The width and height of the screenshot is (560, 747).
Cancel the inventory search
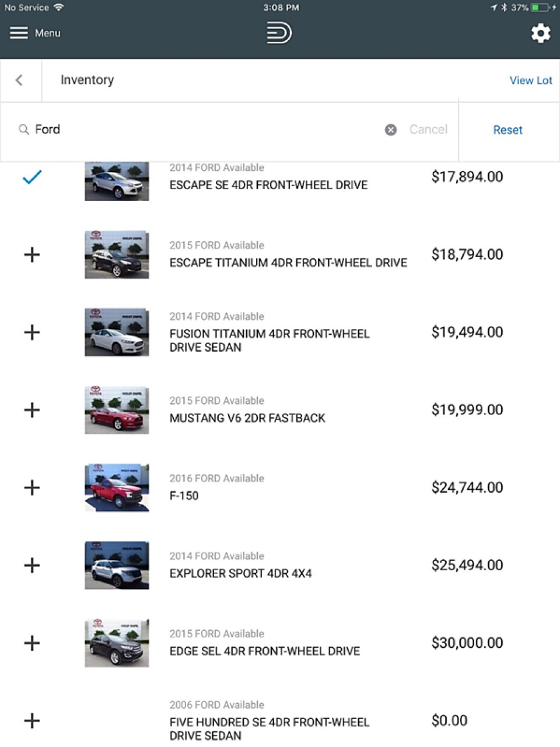(428, 129)
